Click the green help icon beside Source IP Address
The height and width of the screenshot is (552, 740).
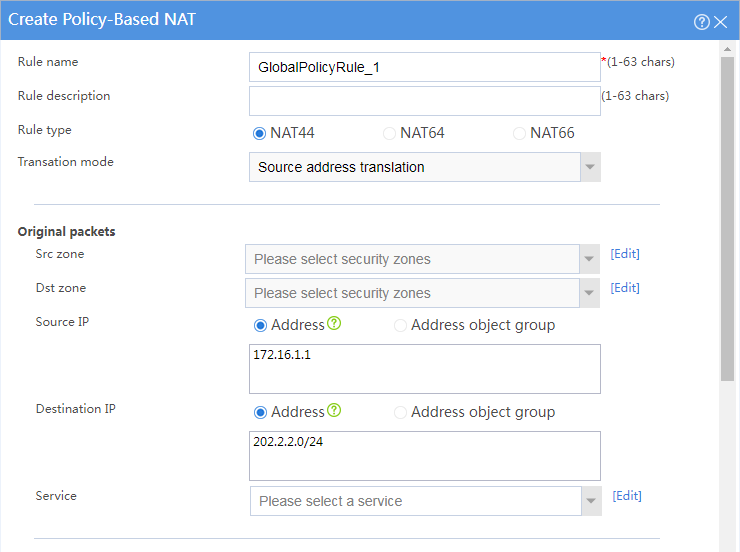point(334,323)
